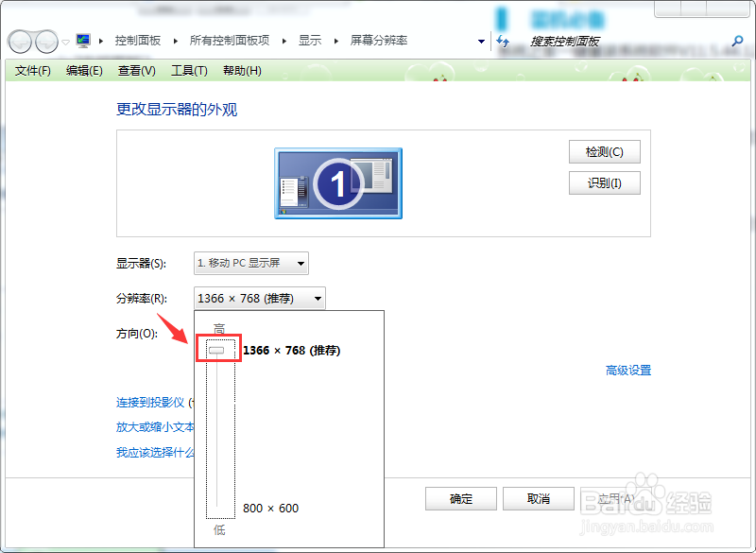This screenshot has width=756, height=553.
Task: Open the address bar history dropdown arrow
Action: 481,42
